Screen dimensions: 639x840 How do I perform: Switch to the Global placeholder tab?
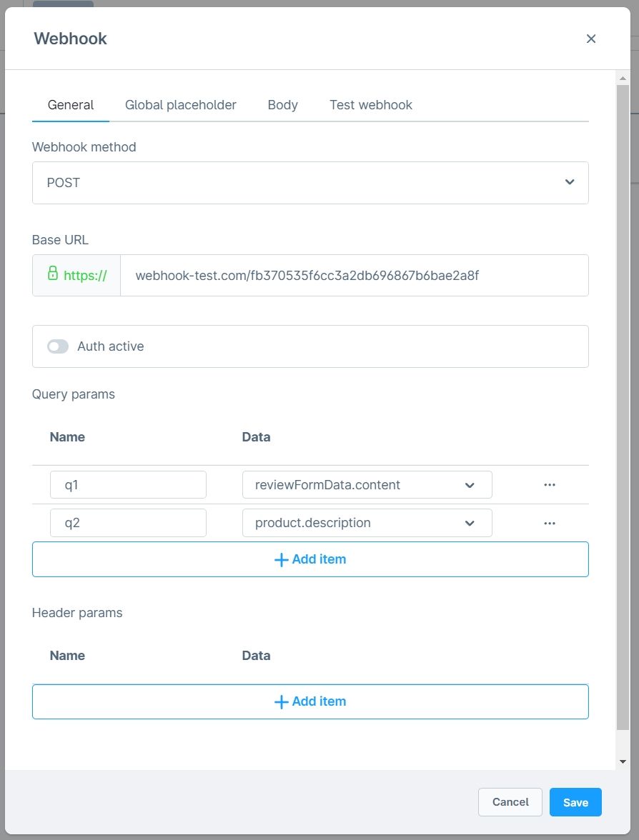(x=181, y=105)
